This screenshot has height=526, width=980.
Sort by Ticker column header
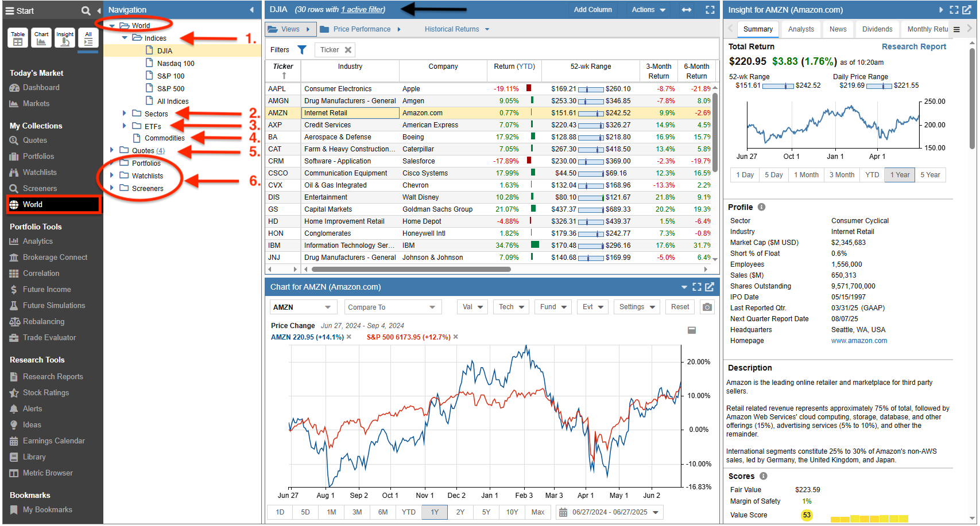[283, 71]
